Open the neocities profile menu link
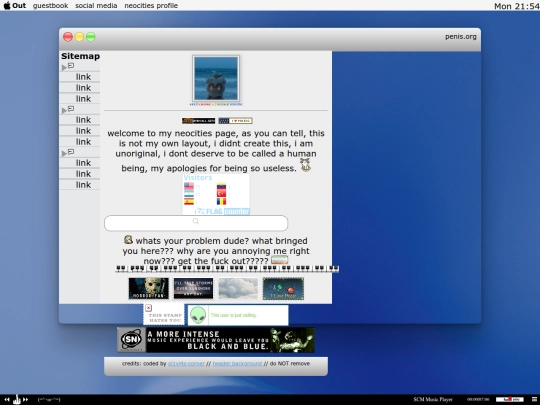The image size is (540, 405). point(151,6)
